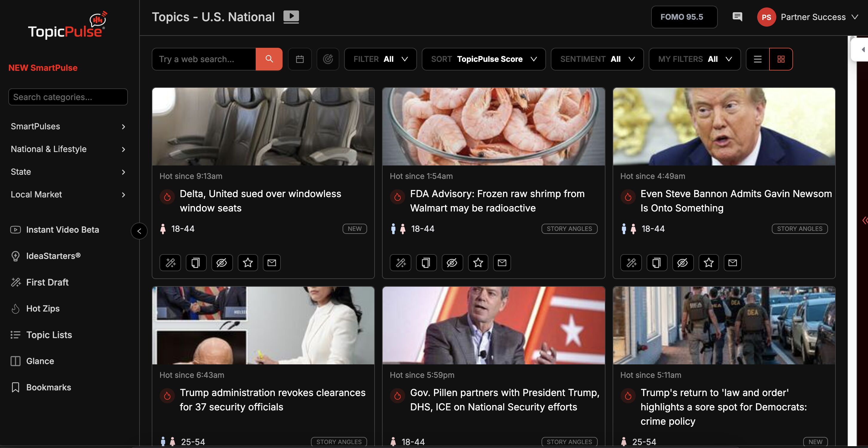
Task: Open STORY ANGLES on shrimp story
Action: click(569, 229)
